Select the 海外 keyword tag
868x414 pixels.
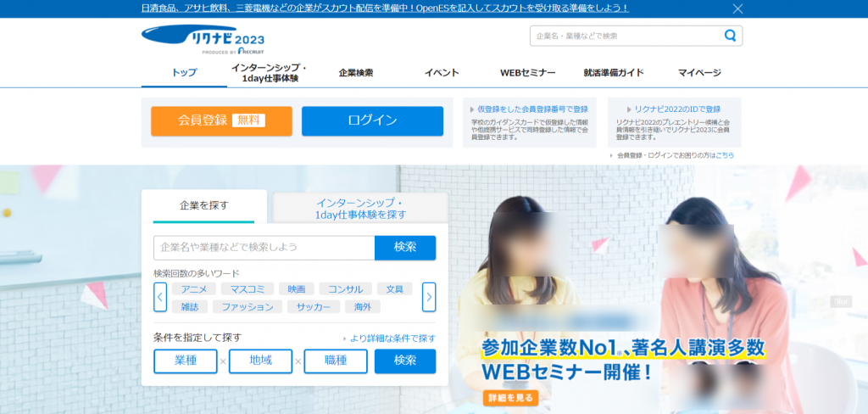[x=363, y=306]
